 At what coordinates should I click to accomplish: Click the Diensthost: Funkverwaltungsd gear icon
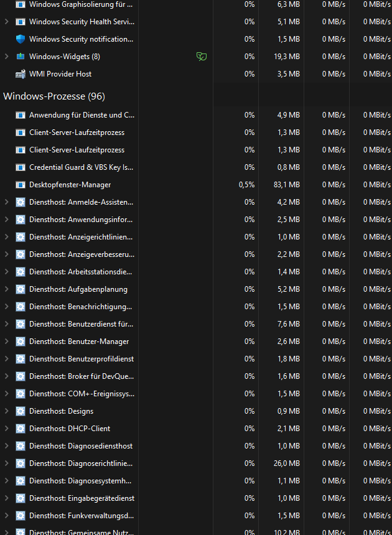pyautogui.click(x=21, y=515)
